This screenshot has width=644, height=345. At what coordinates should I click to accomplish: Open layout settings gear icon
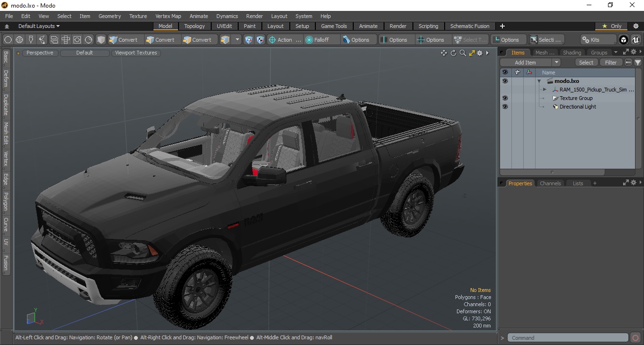click(636, 26)
